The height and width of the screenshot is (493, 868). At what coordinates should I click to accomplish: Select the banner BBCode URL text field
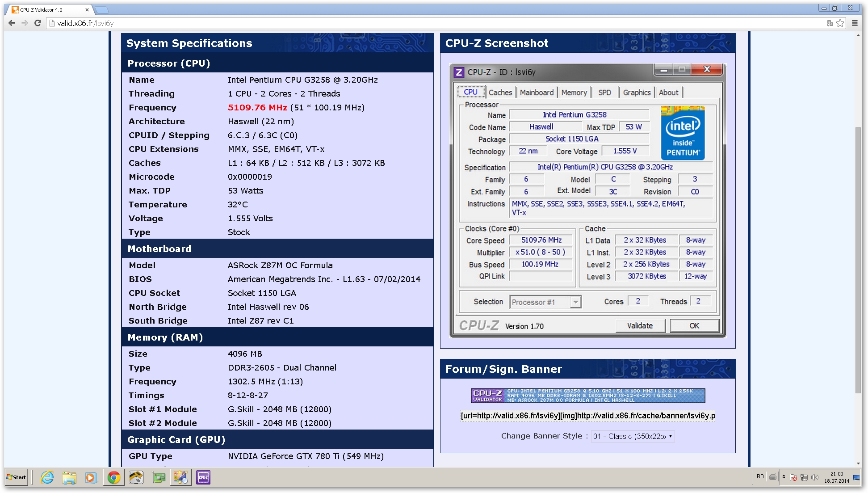pyautogui.click(x=588, y=416)
